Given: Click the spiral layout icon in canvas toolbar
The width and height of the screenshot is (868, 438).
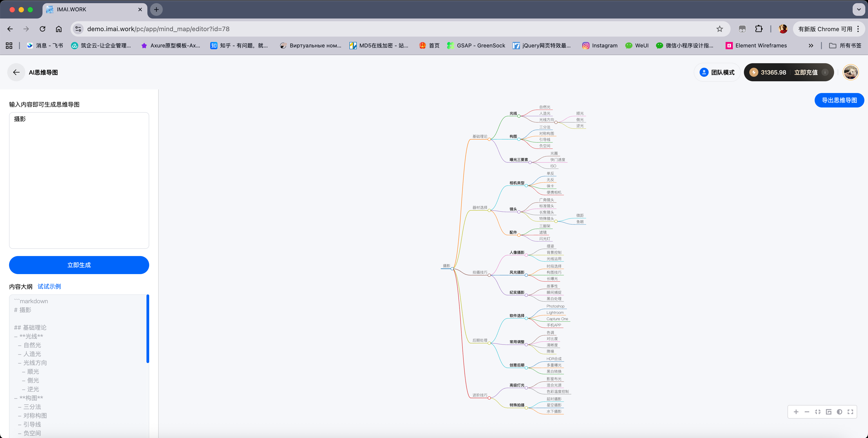Looking at the screenshot, I should click(829, 412).
